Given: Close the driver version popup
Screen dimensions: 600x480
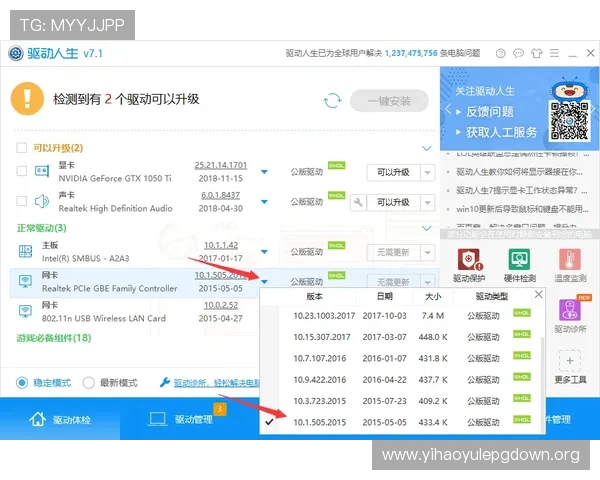Looking at the screenshot, I should (538, 294).
